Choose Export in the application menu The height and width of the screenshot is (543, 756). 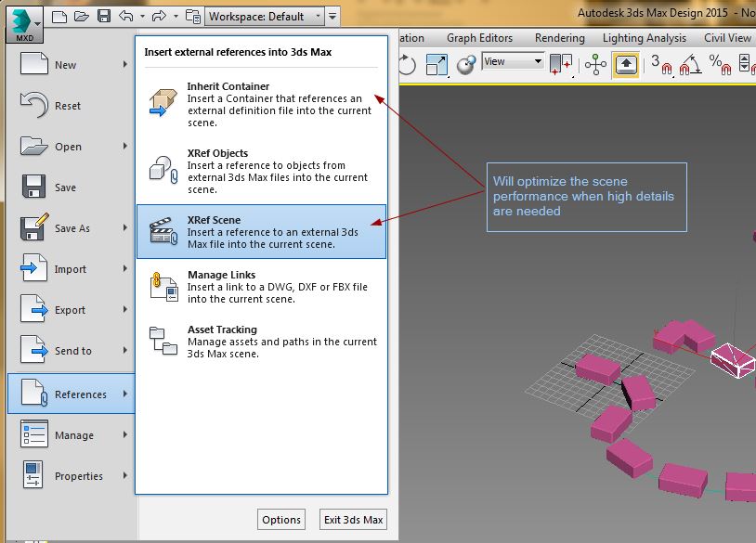tap(71, 310)
